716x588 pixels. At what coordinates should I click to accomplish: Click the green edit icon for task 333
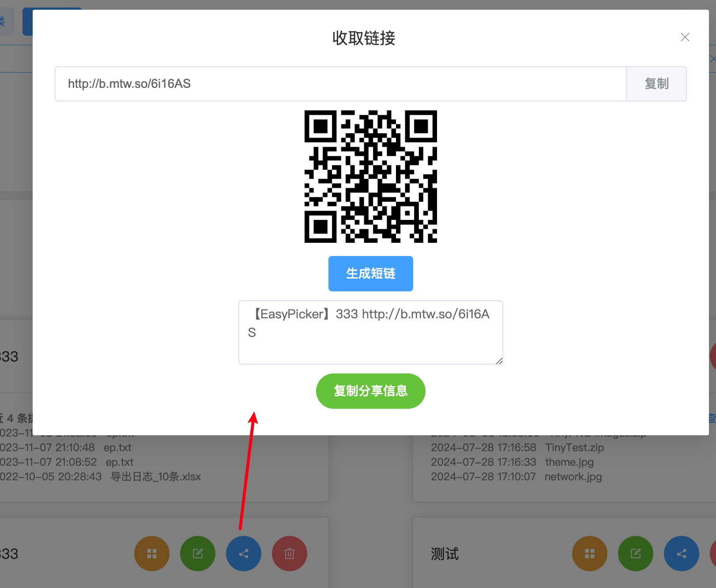pos(198,554)
